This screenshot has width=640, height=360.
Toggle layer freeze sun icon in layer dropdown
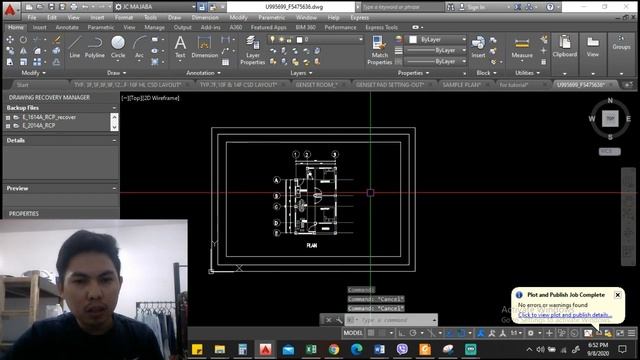click(x=281, y=40)
